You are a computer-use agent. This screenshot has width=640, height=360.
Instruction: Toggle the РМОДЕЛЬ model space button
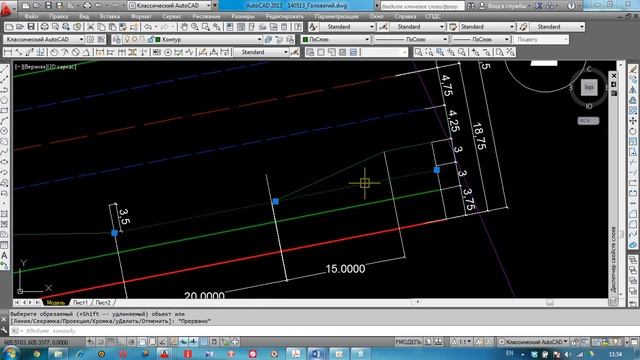point(407,342)
